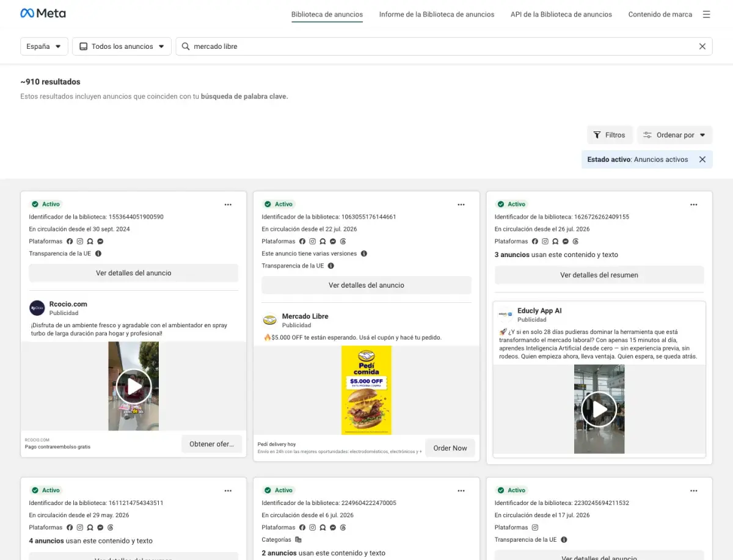
Task: Open the Mercado Libre advertiser name link
Action: (305, 316)
